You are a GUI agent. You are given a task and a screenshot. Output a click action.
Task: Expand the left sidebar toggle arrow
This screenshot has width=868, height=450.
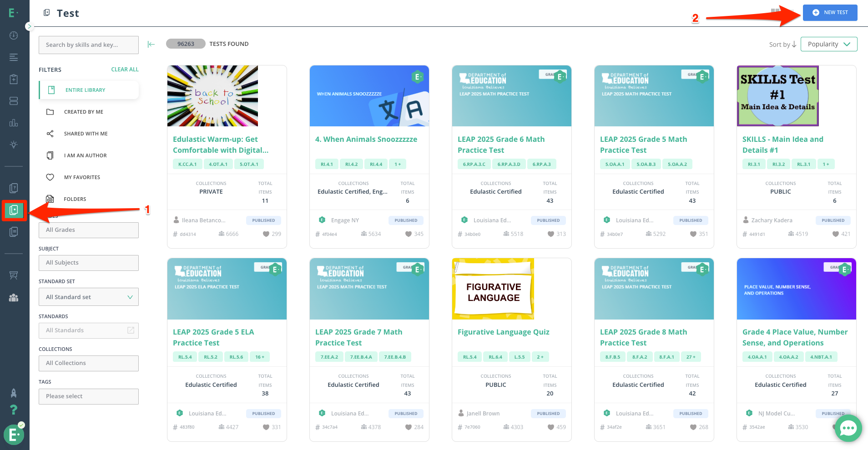29,26
